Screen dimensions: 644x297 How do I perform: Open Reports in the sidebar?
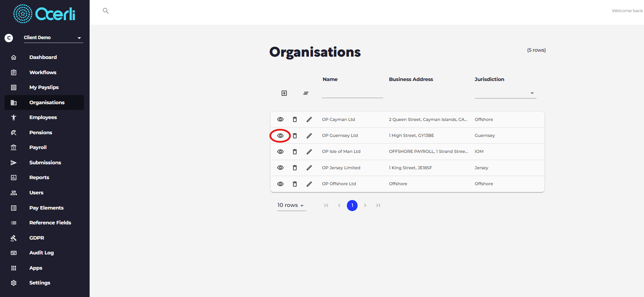click(x=44, y=178)
